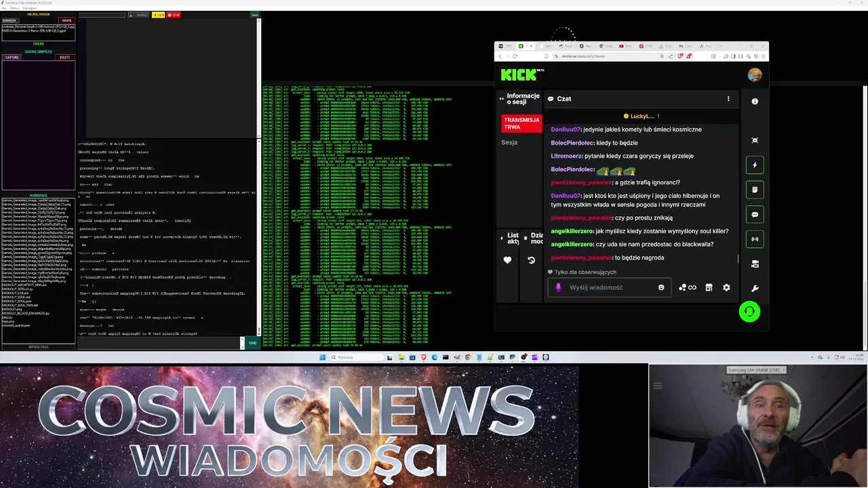This screenshot has height=488, width=868.
Task: Click DonRuu07 username in first chat message
Action: coord(566,129)
